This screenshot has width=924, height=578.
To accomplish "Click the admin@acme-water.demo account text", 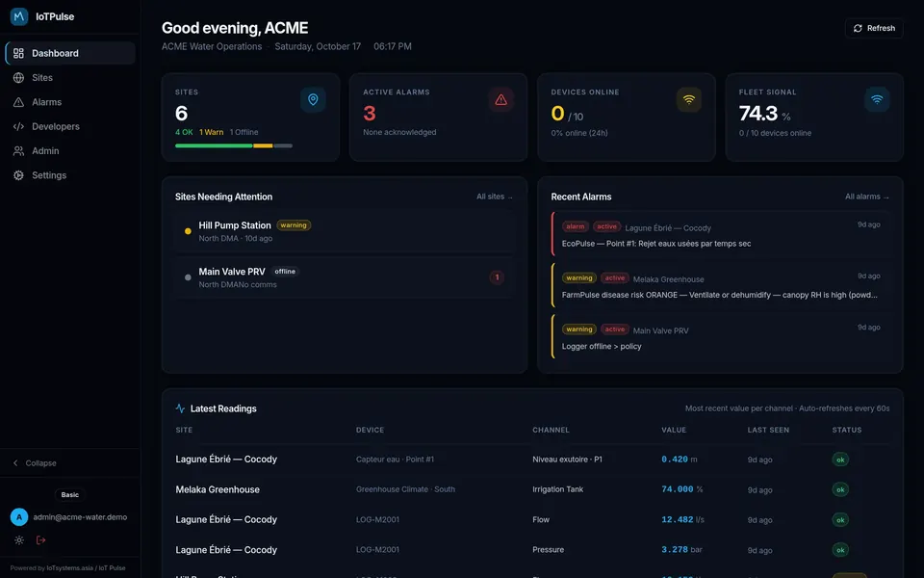I will point(80,517).
